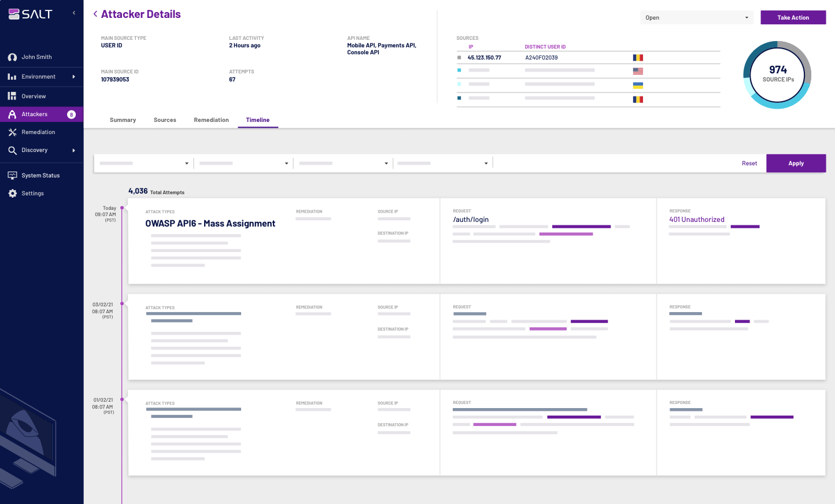Click the Attackers person icon
This screenshot has height=504, width=835.
pyautogui.click(x=12, y=114)
